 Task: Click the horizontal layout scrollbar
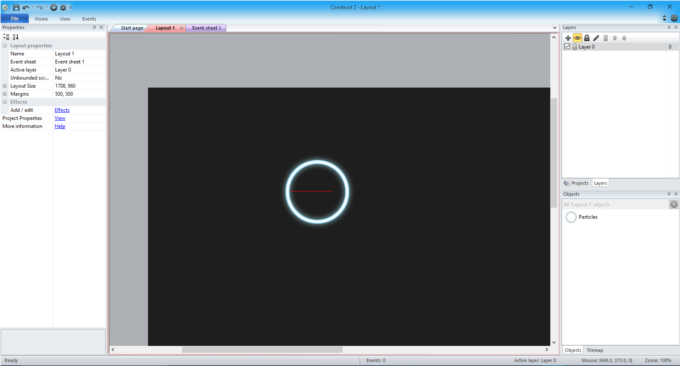click(262, 350)
